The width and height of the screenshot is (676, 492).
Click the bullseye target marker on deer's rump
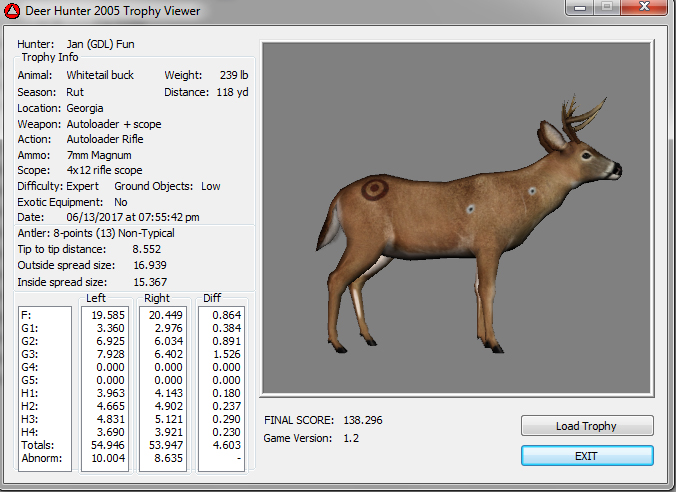coord(375,188)
